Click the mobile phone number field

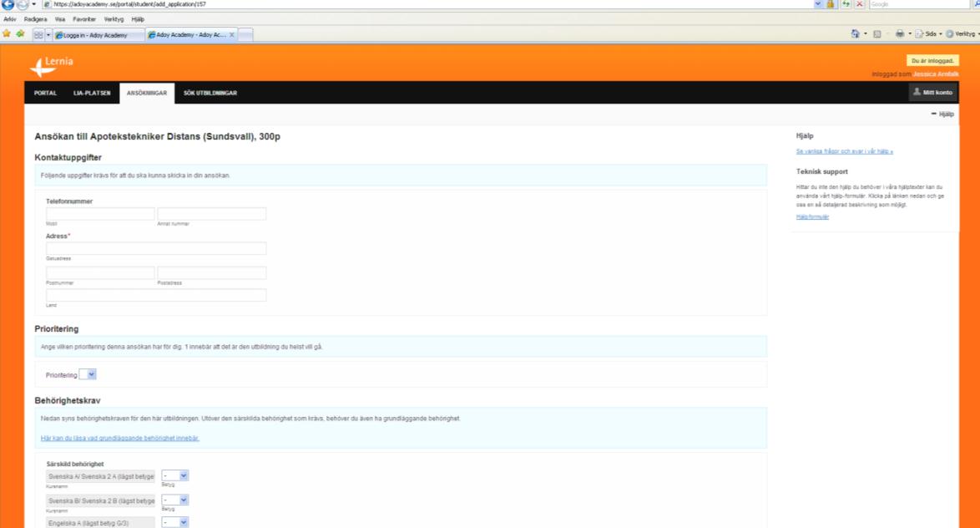pos(100,213)
